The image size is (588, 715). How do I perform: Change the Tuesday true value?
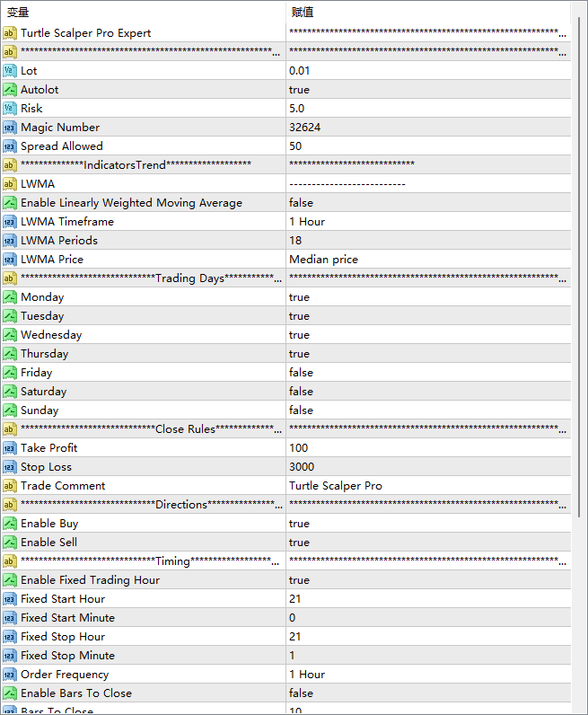(428, 316)
